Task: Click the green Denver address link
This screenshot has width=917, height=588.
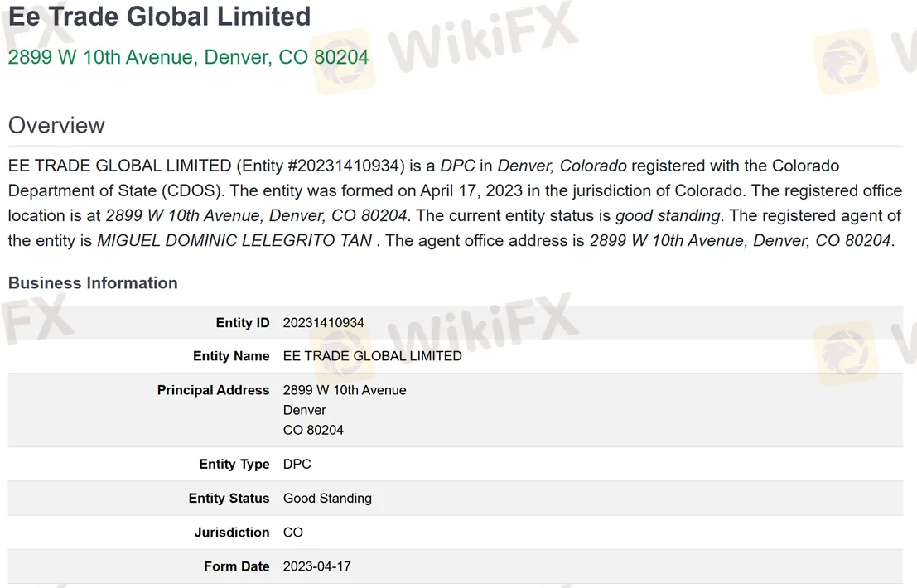Action: tap(188, 57)
